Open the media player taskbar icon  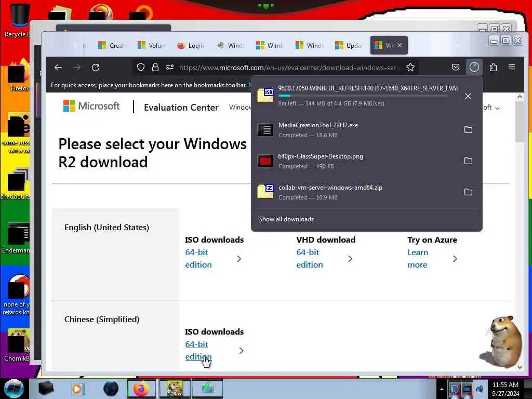pyautogui.click(x=77, y=389)
